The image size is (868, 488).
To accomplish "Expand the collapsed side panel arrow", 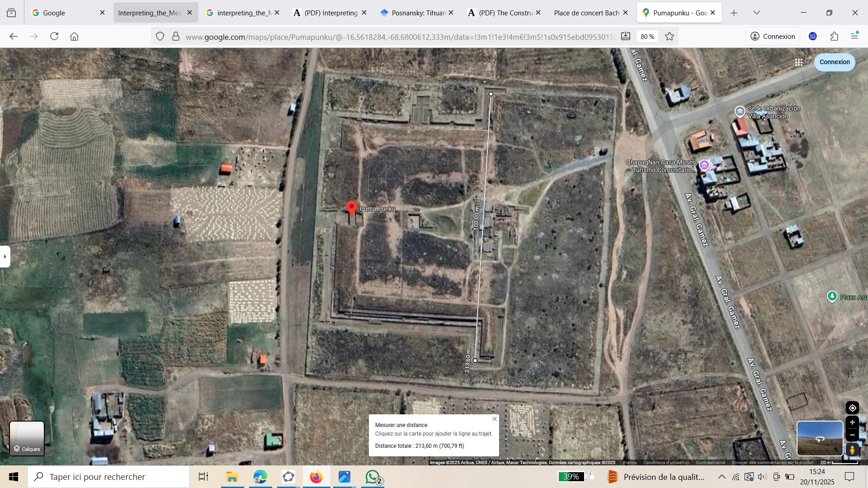I will [x=5, y=257].
